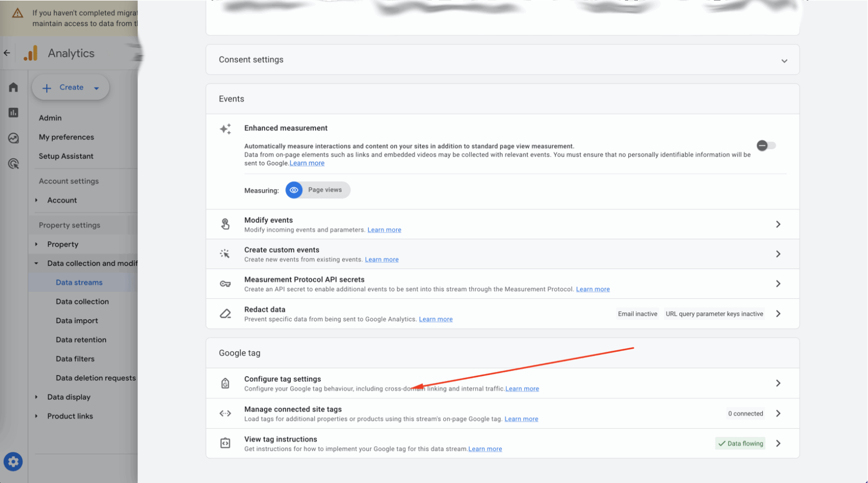
Task: Go back using the left arrow icon
Action: (x=7, y=53)
